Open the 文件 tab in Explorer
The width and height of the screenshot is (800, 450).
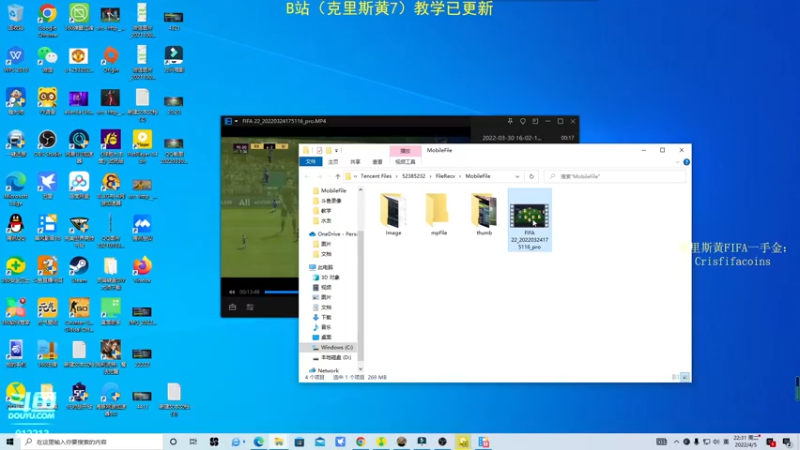click(311, 162)
